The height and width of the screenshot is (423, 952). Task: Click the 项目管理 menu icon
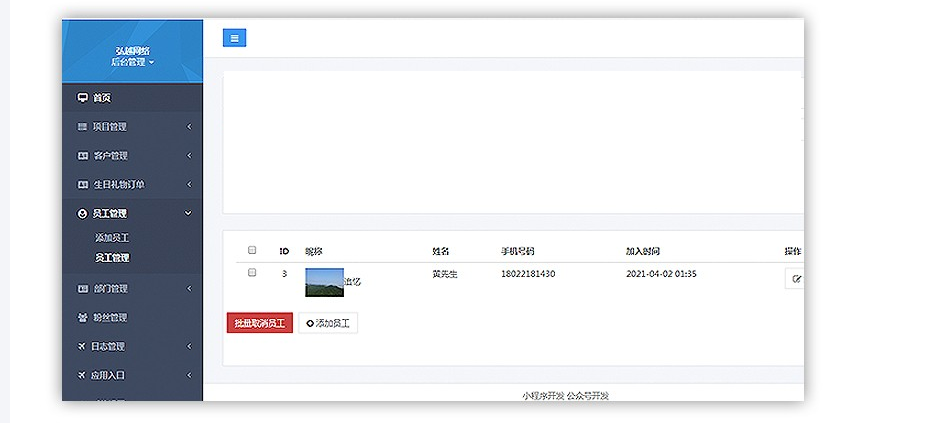pyautogui.click(x=83, y=127)
